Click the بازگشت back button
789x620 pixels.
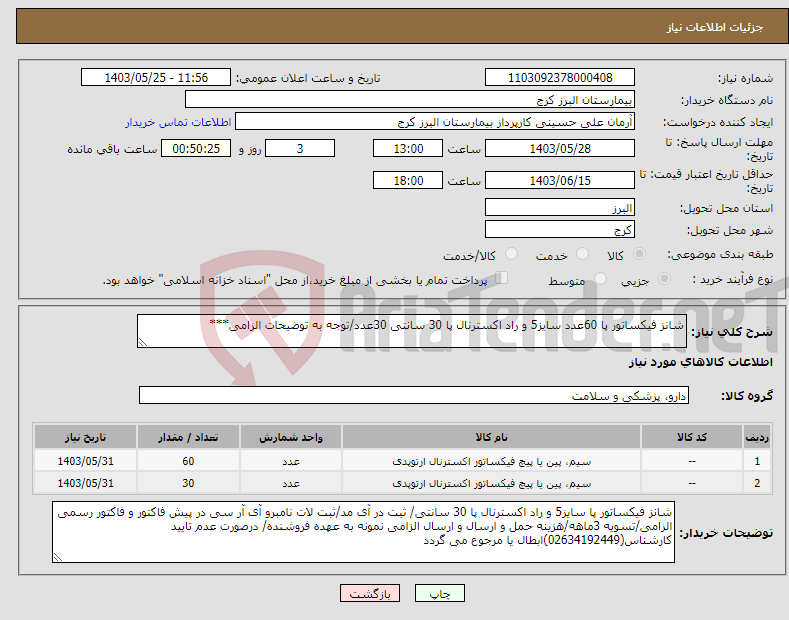point(370,594)
